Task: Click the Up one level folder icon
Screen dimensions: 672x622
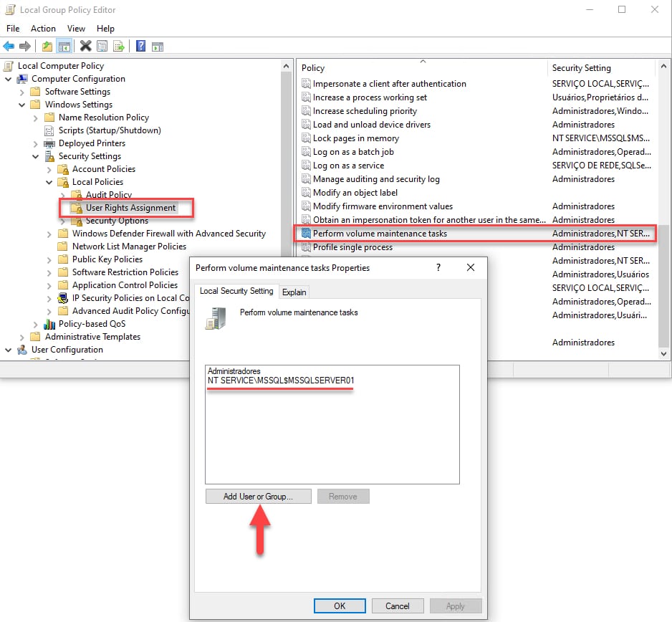Action: [x=47, y=47]
